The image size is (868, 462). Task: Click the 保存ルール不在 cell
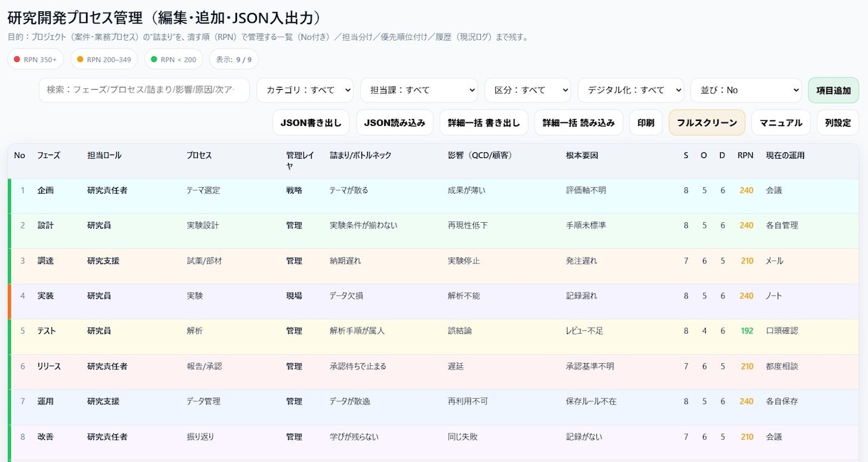(591, 401)
